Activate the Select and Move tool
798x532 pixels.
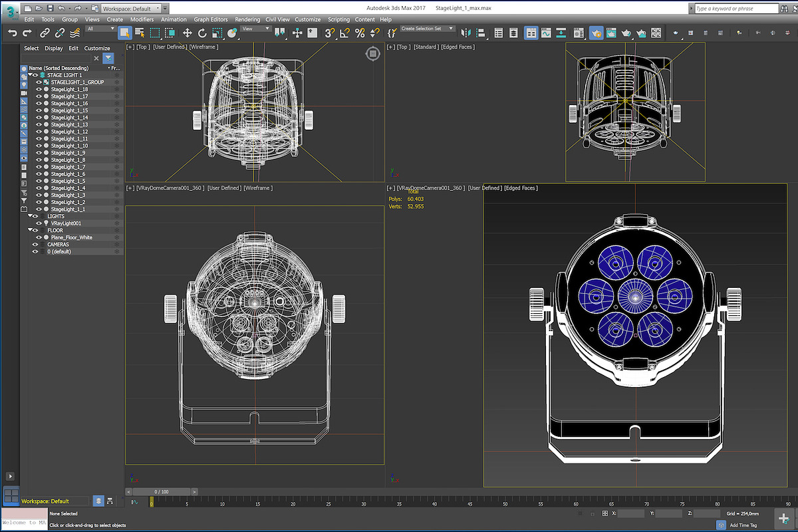pyautogui.click(x=187, y=33)
